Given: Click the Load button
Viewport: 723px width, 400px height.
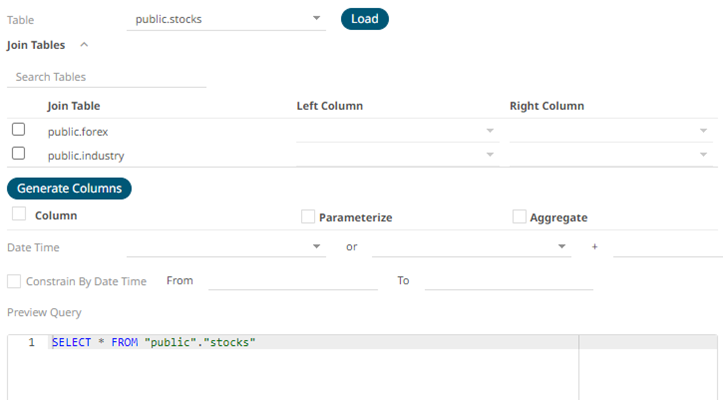Looking at the screenshot, I should tap(364, 19).
